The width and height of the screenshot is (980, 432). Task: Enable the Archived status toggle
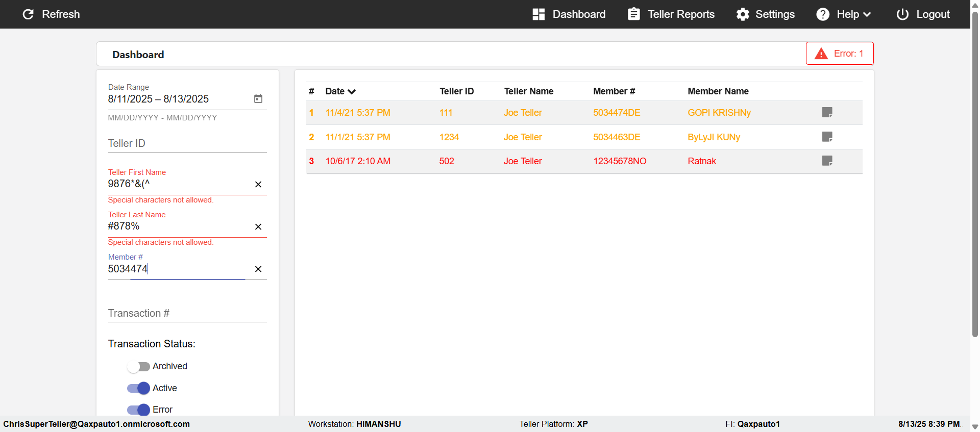pos(138,366)
